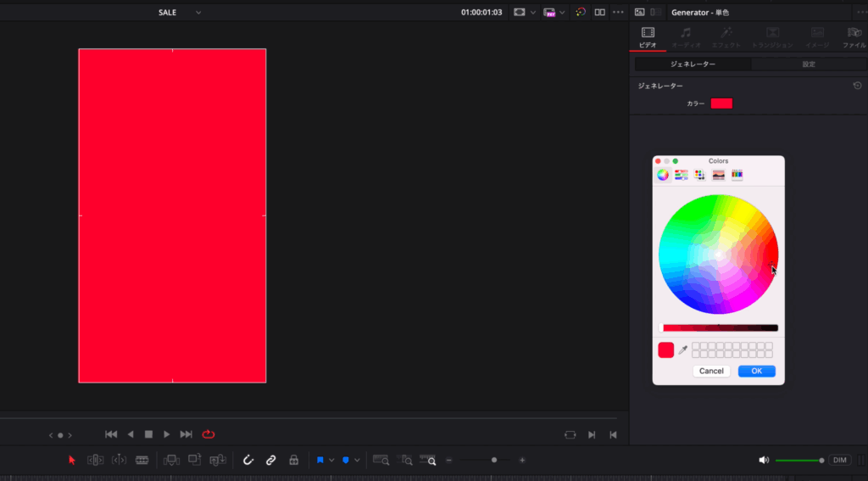Open the blue flag color dropdown arrow
This screenshot has width=868, height=481.
click(x=331, y=460)
